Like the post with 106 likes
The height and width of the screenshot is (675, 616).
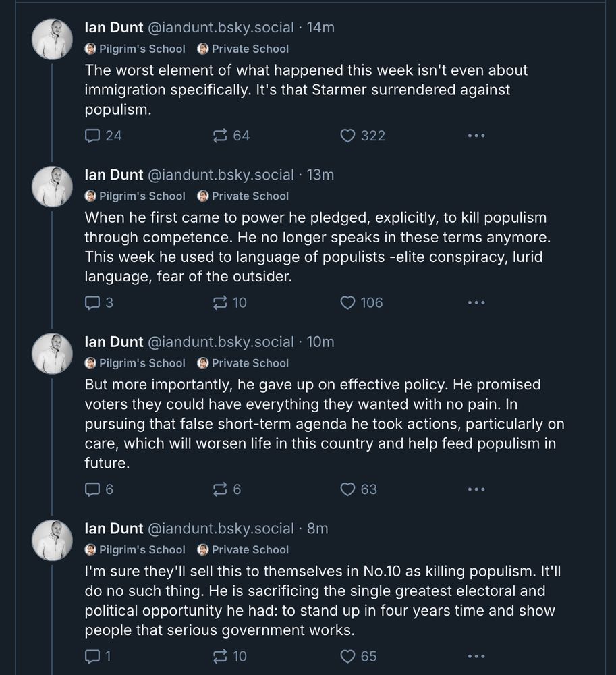(x=347, y=302)
